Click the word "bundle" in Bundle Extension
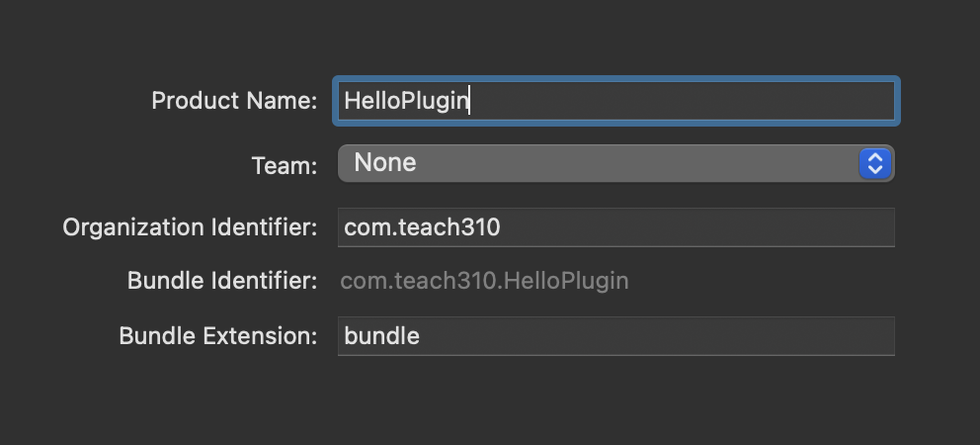 click(x=381, y=336)
